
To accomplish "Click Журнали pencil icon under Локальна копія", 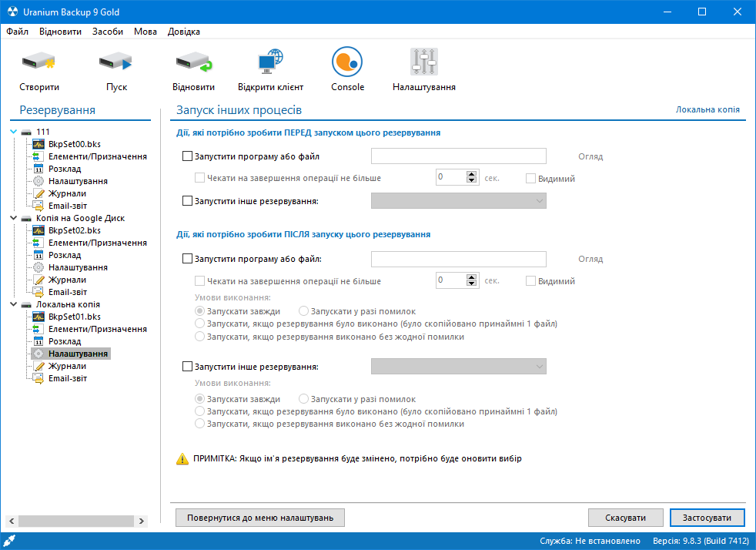I will click(38, 366).
